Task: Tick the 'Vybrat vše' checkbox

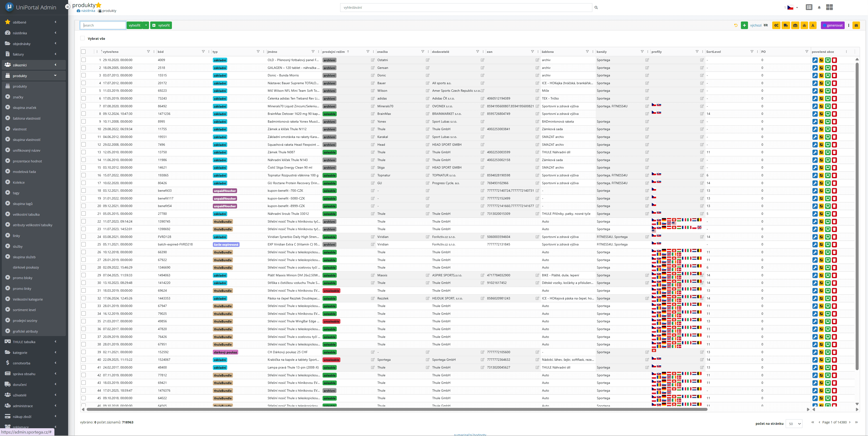Action: 83,38
